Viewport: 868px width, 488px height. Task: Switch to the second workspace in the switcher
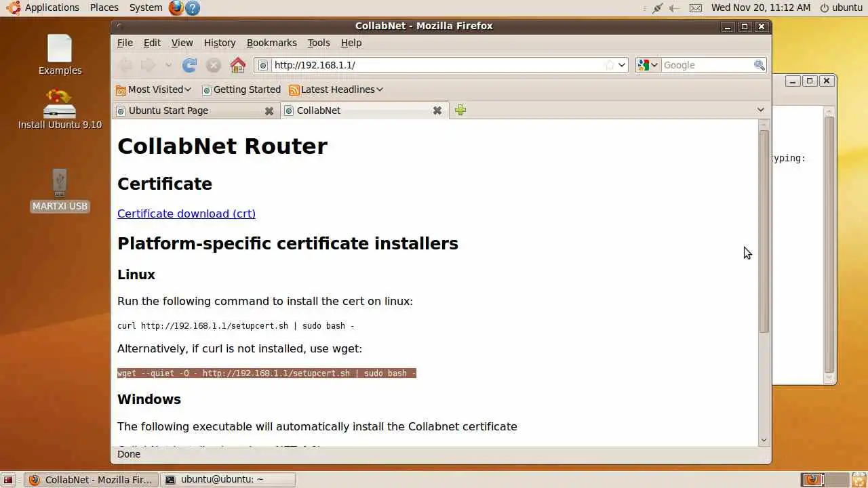(x=837, y=480)
